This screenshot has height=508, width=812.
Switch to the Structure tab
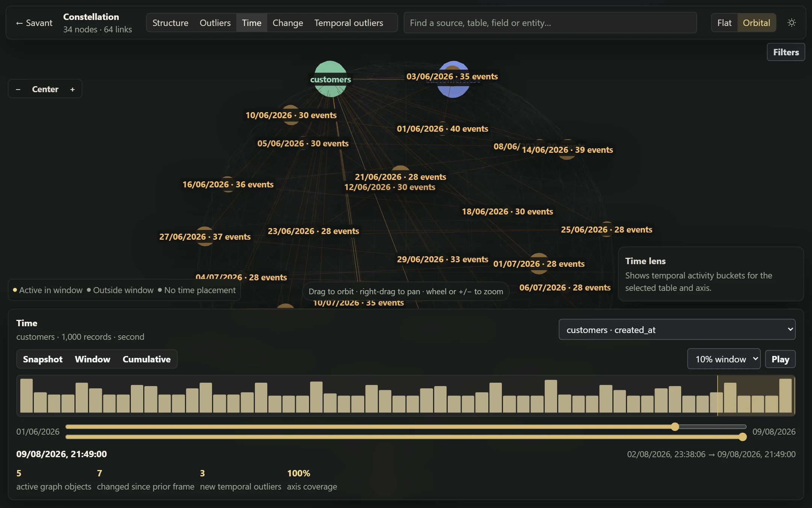[170, 23]
